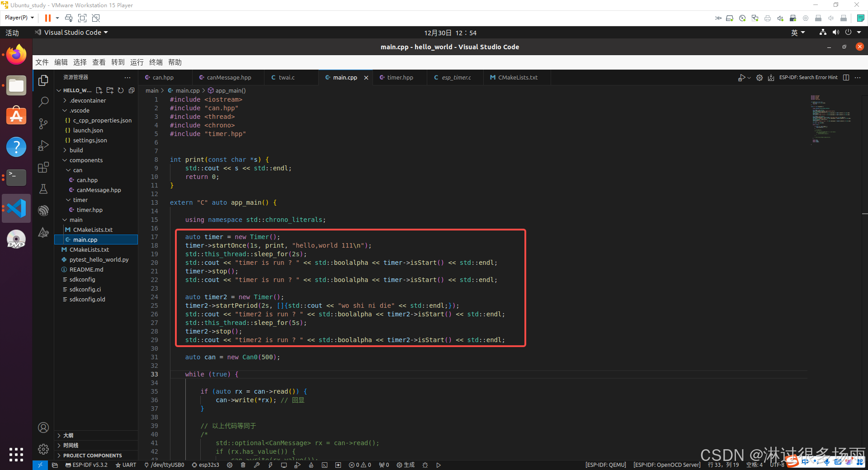
Task: Click New File icon in explorer header
Action: tap(99, 90)
